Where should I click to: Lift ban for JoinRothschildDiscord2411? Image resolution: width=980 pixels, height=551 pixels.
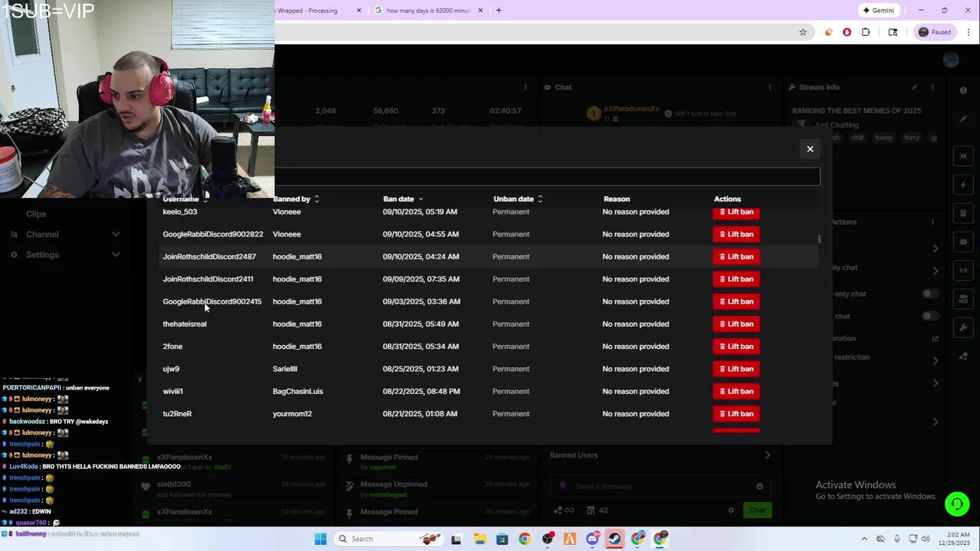[x=736, y=279]
